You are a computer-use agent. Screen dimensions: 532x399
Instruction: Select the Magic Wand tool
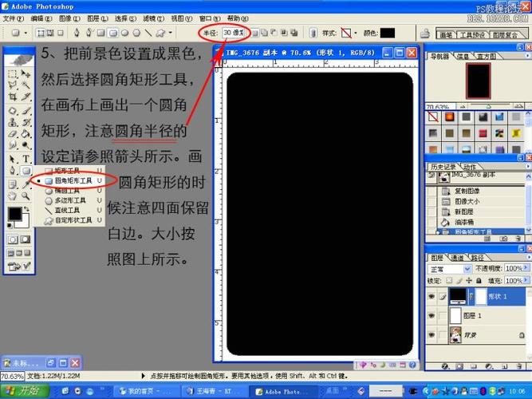26,85
